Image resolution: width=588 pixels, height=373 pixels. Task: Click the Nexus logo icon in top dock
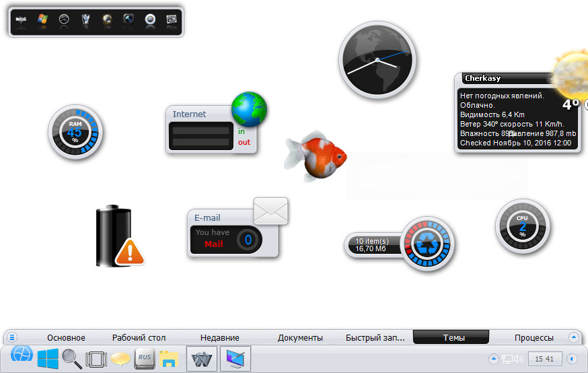22,20
